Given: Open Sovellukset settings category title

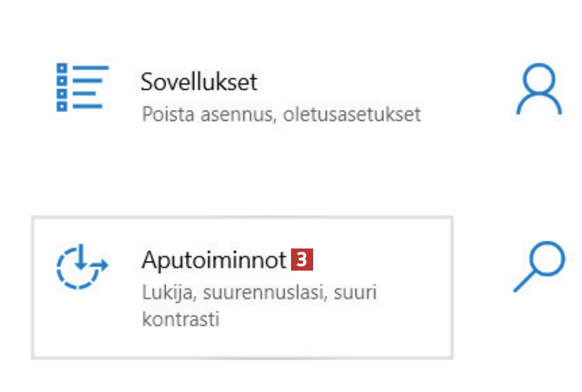Looking at the screenshot, I should pos(199,82).
